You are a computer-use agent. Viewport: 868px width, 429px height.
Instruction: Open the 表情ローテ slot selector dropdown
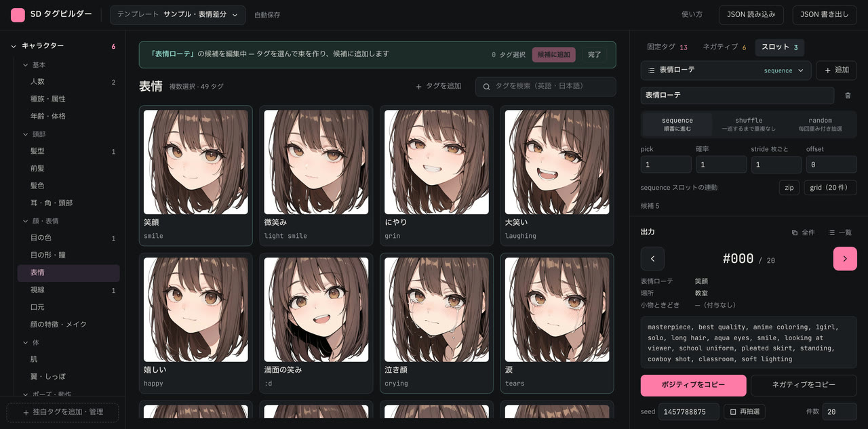(726, 70)
